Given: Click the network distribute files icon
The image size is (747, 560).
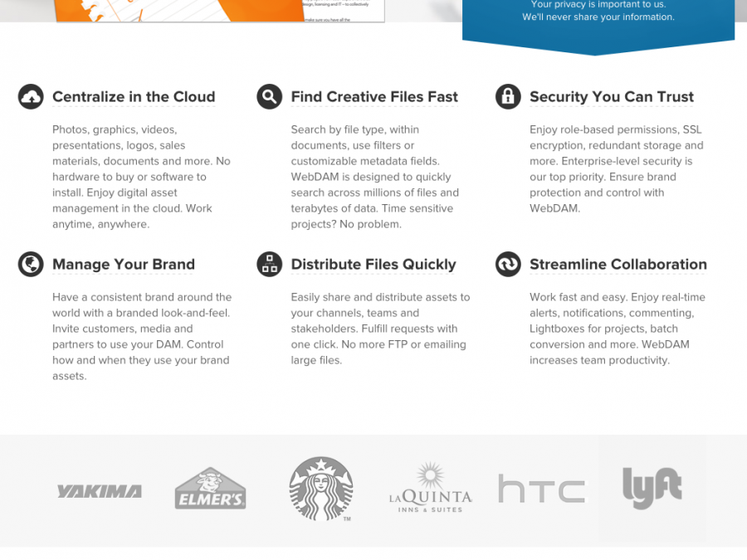Looking at the screenshot, I should pos(269,265).
